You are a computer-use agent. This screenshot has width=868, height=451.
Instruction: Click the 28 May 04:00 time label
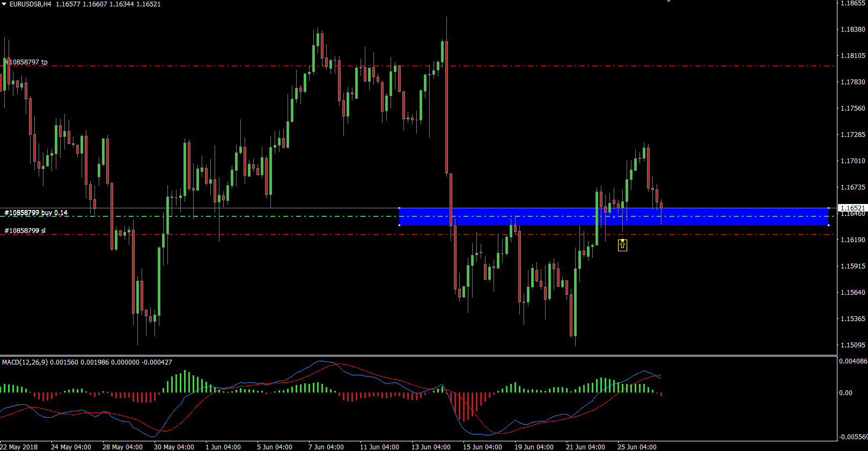click(122, 447)
